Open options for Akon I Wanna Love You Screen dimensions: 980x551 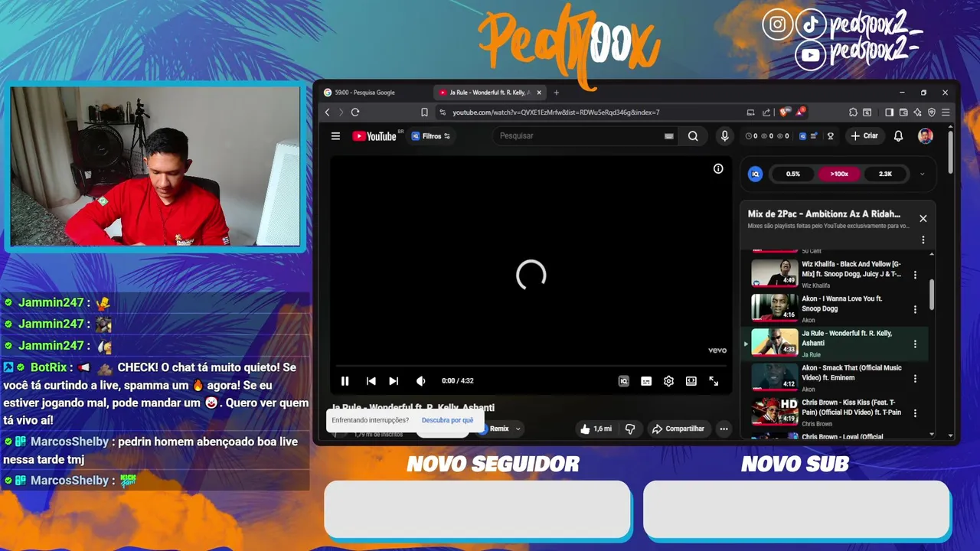915,310
